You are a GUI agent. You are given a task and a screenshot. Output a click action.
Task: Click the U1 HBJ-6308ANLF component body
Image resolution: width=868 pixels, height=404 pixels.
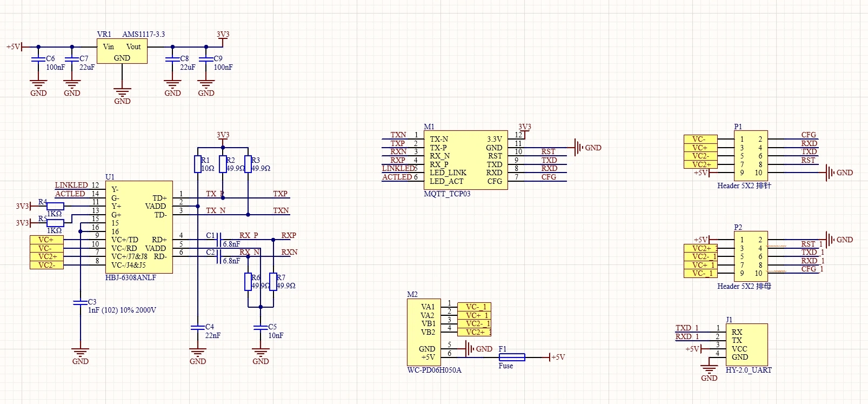pos(138,227)
